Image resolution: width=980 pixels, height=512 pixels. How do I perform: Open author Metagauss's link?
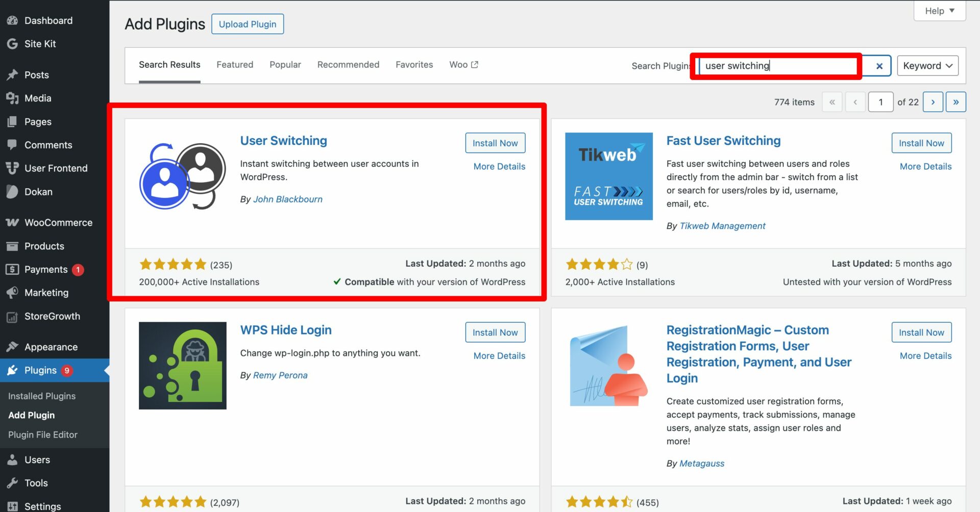[x=702, y=464]
